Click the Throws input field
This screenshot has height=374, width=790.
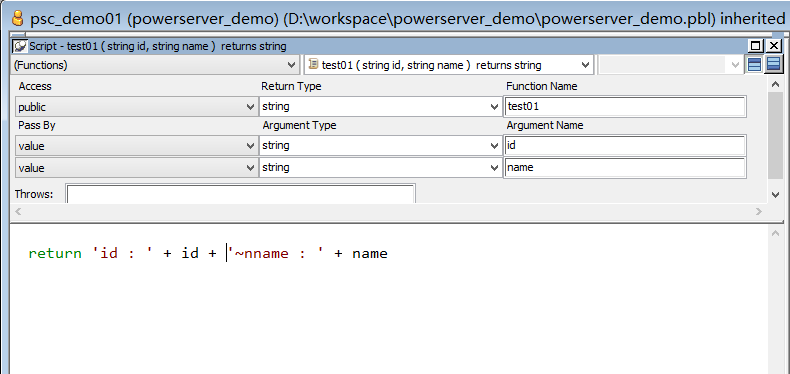point(241,194)
